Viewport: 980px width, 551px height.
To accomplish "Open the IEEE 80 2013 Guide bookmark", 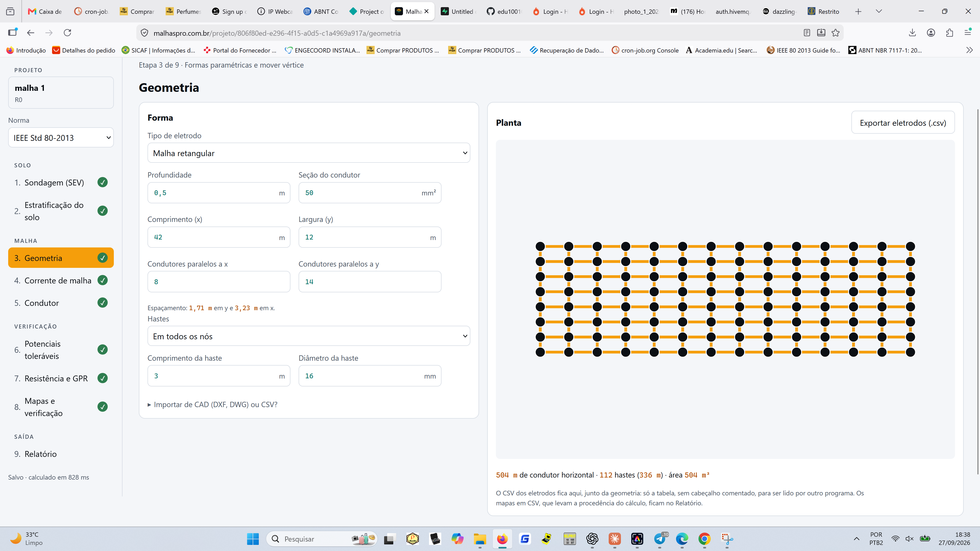I will (x=803, y=50).
